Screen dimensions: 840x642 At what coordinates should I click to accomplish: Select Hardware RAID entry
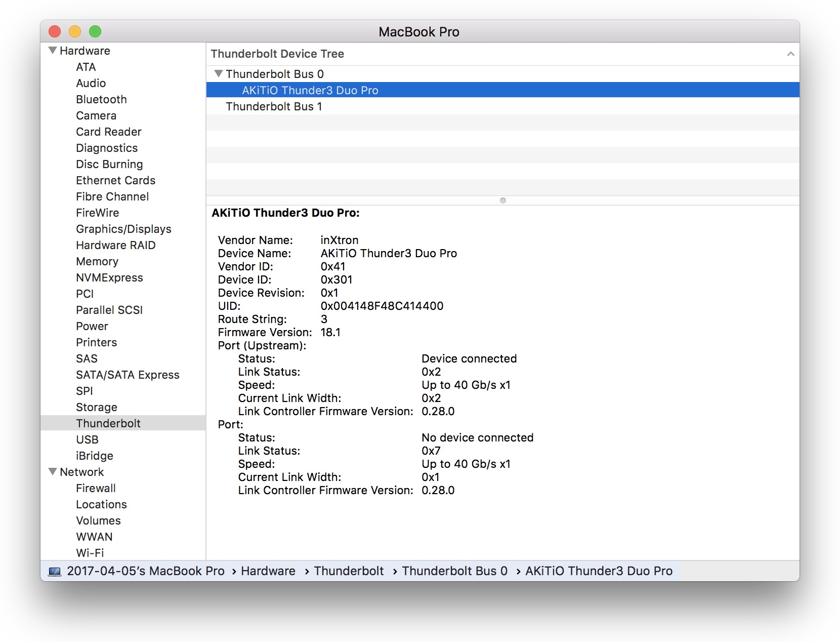point(116,245)
